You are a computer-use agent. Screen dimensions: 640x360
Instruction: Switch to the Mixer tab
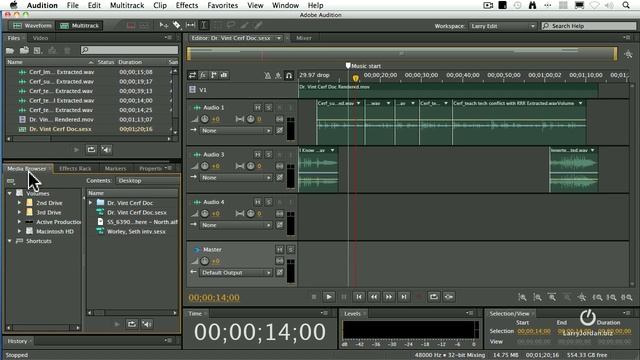304,38
